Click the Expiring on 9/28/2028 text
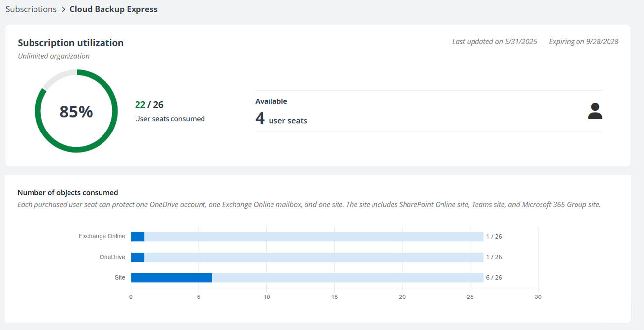The height and width of the screenshot is (330, 644). pyautogui.click(x=583, y=41)
